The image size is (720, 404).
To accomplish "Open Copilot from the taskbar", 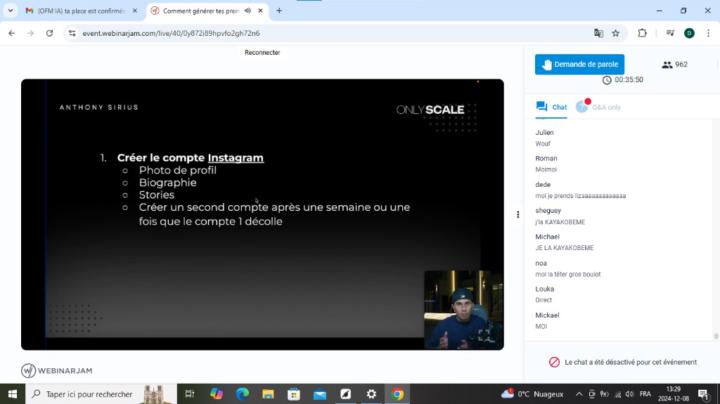I will click(x=216, y=394).
